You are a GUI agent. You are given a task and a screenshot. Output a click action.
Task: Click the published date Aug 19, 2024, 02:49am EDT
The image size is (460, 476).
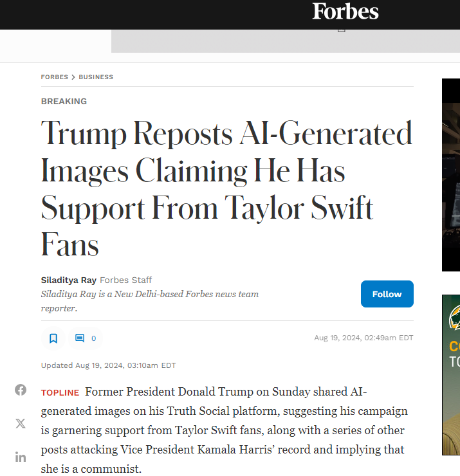pos(363,338)
